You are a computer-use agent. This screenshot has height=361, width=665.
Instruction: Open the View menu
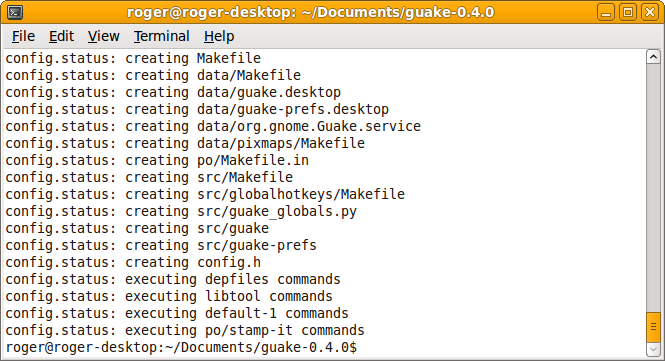[103, 36]
